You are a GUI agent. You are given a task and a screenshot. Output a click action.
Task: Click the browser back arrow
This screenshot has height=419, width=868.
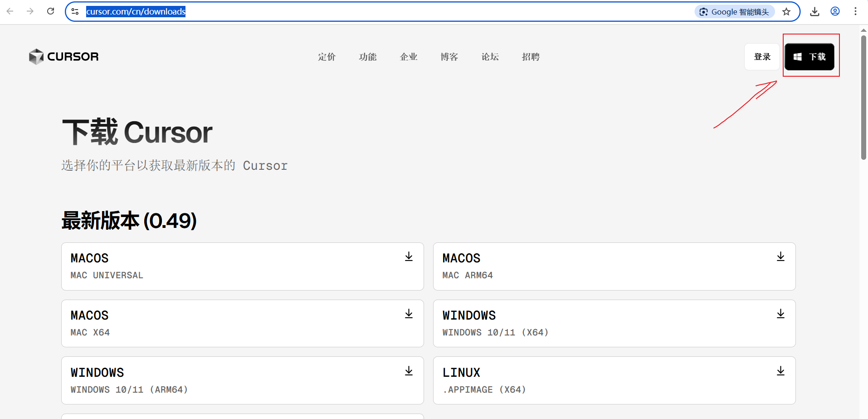(10, 11)
